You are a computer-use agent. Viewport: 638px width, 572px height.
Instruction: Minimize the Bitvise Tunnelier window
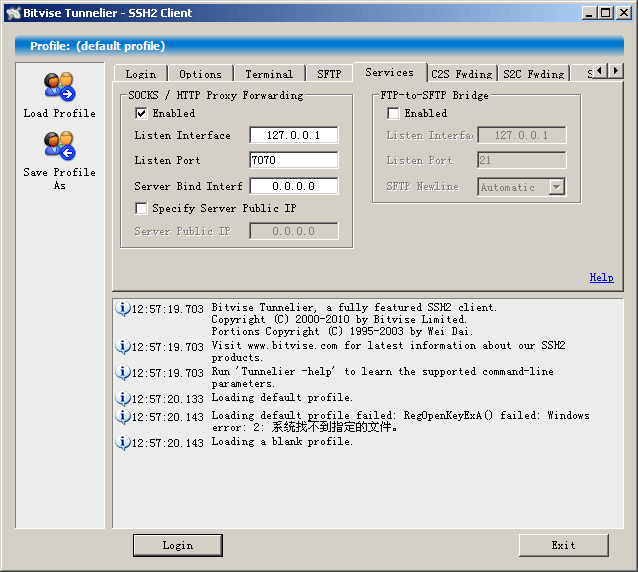point(588,13)
